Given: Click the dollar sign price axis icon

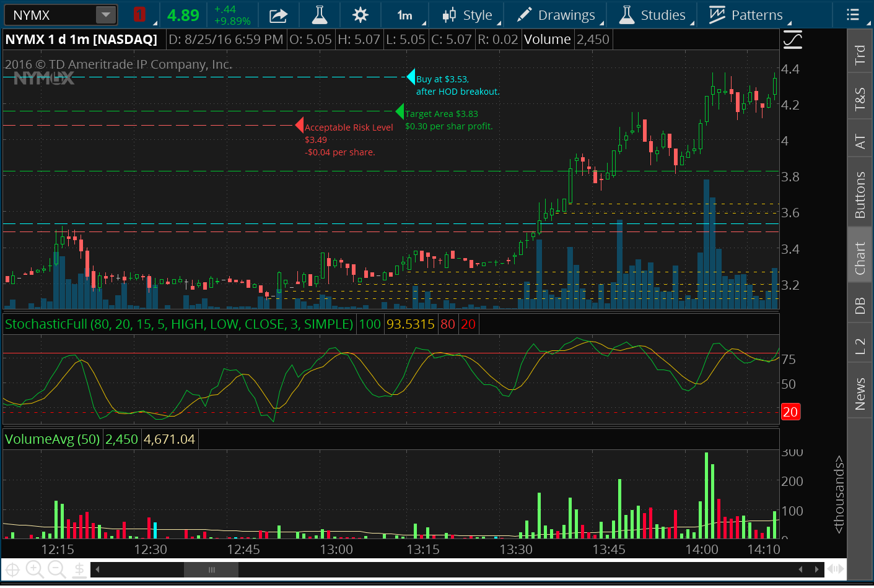Looking at the screenshot, I should (79, 569).
